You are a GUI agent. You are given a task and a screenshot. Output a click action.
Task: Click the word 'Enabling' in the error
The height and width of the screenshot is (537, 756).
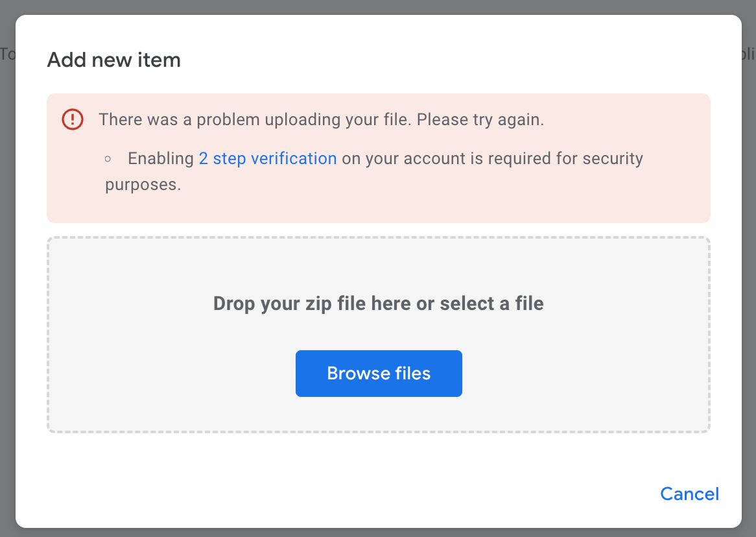[x=161, y=158]
